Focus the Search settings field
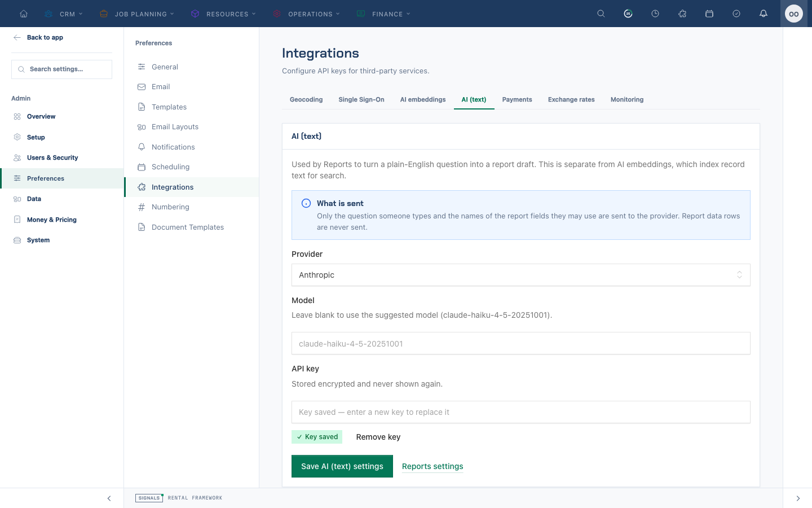 click(62, 69)
